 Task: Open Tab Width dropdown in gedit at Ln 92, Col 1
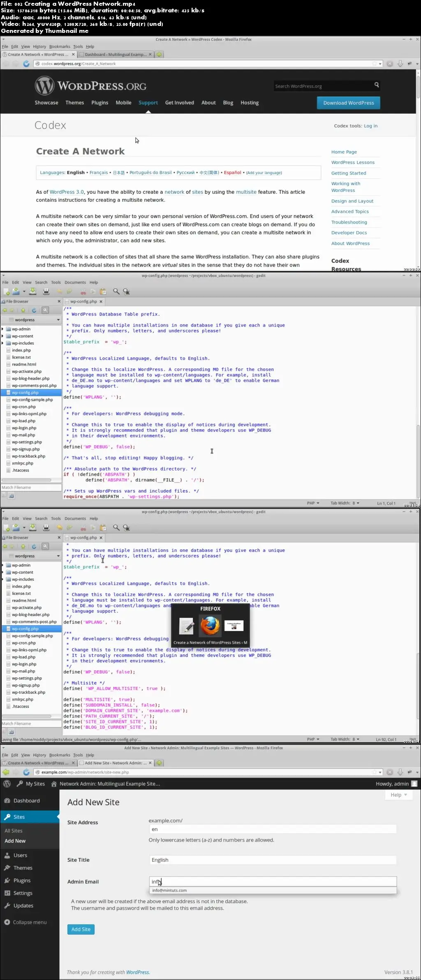tap(345, 739)
